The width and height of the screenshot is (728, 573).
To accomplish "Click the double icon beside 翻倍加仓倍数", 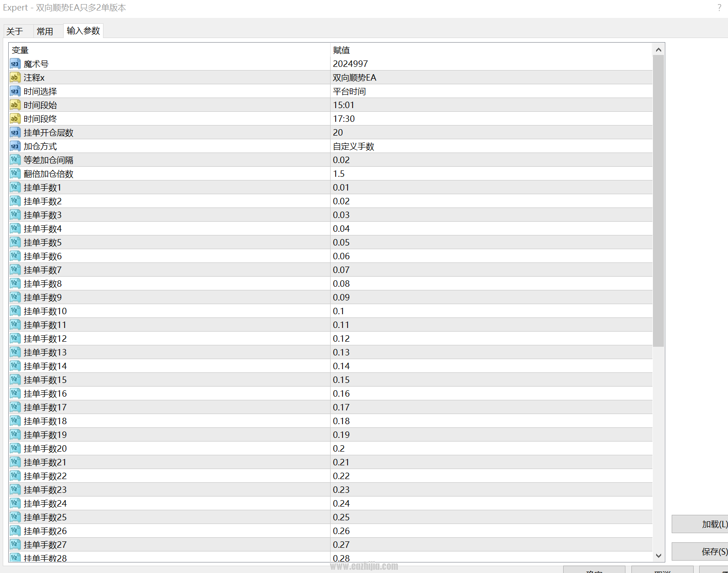I will tap(15, 174).
